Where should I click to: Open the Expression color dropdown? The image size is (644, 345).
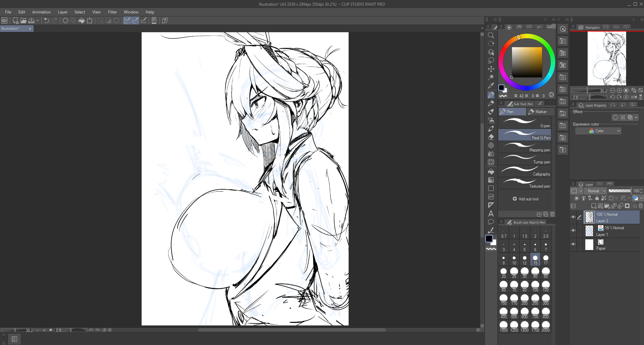click(598, 131)
